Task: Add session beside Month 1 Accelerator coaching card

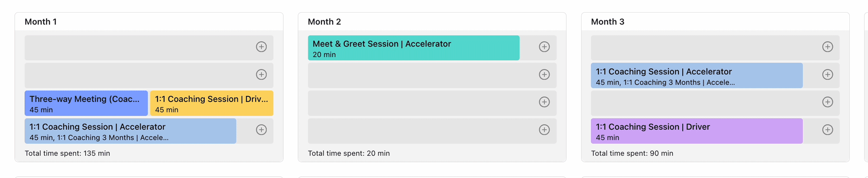Action: [x=261, y=130]
